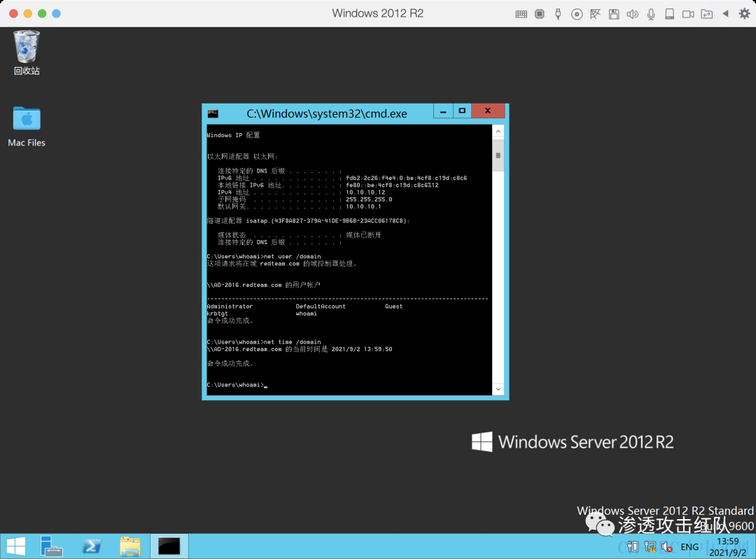Click the 'net user /domain' command line
756x559 pixels.
292,256
